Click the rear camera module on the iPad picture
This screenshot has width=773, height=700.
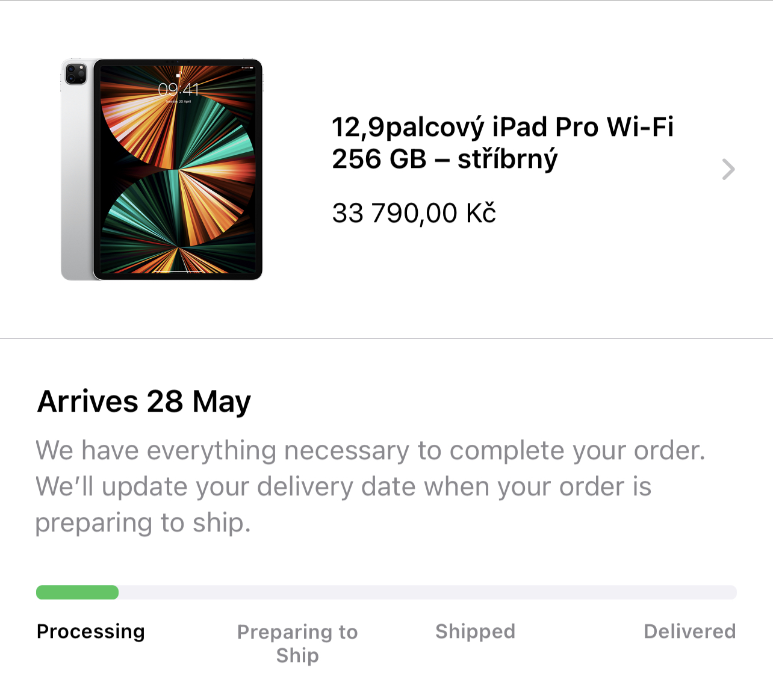point(76,74)
